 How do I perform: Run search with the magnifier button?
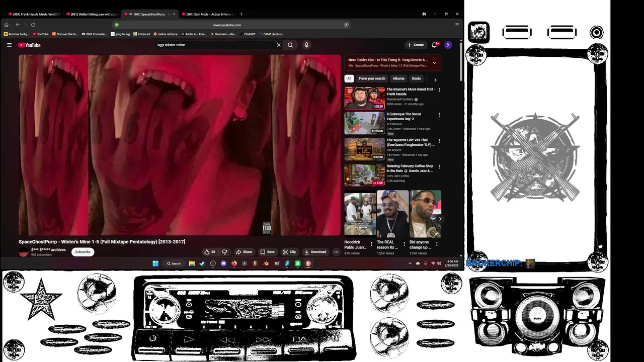point(290,45)
